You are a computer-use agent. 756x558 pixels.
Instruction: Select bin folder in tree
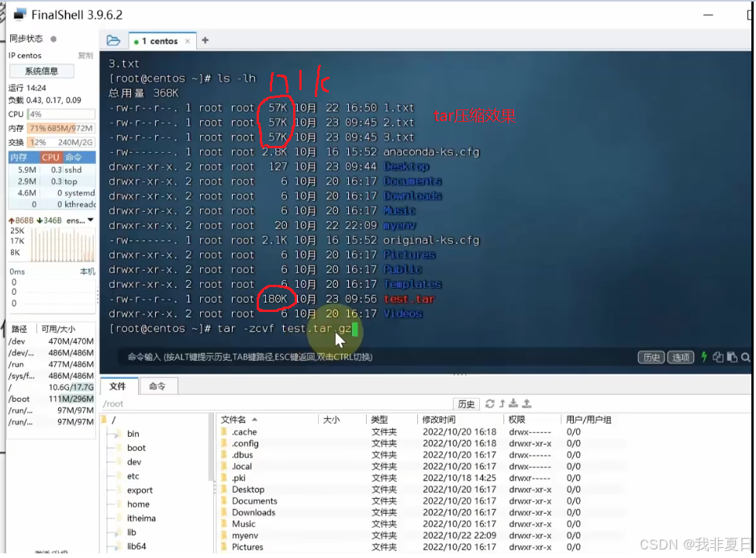pyautogui.click(x=133, y=434)
